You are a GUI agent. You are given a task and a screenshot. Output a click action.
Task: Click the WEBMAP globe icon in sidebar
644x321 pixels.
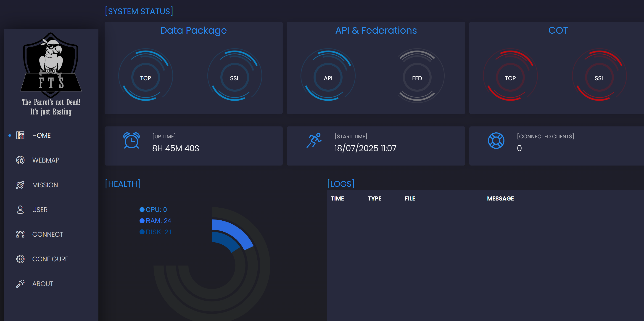(20, 160)
